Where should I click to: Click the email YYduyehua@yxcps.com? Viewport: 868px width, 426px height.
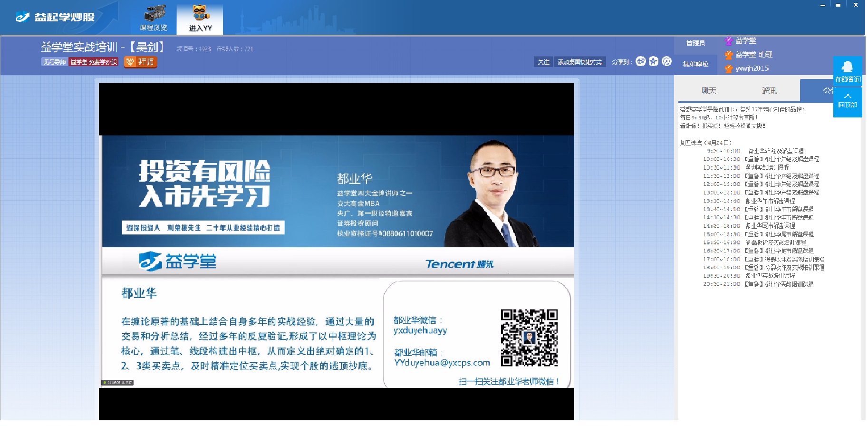point(442,363)
